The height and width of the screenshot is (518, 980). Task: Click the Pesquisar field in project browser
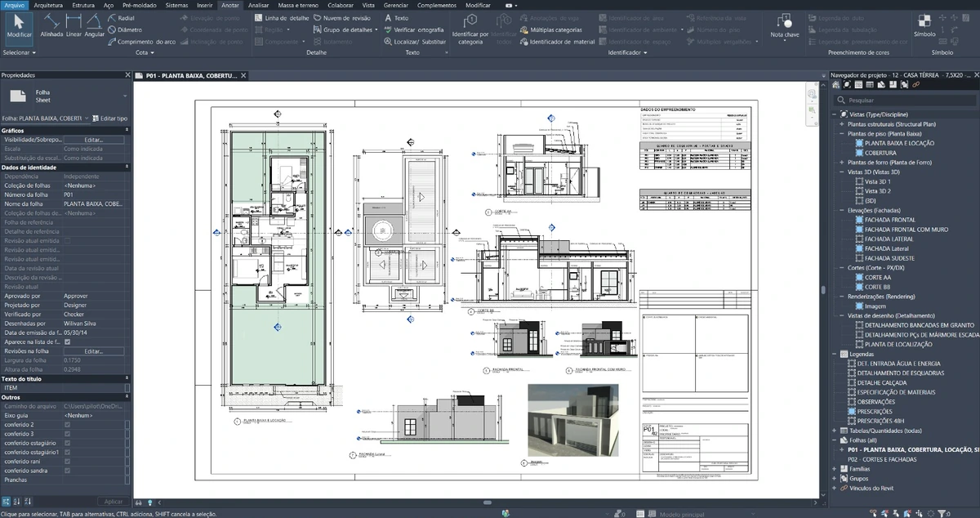pyautogui.click(x=906, y=100)
